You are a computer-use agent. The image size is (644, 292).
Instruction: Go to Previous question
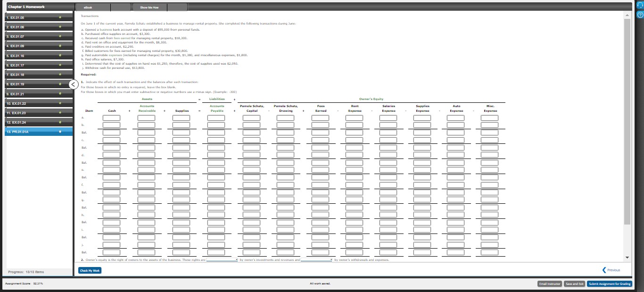point(612,270)
